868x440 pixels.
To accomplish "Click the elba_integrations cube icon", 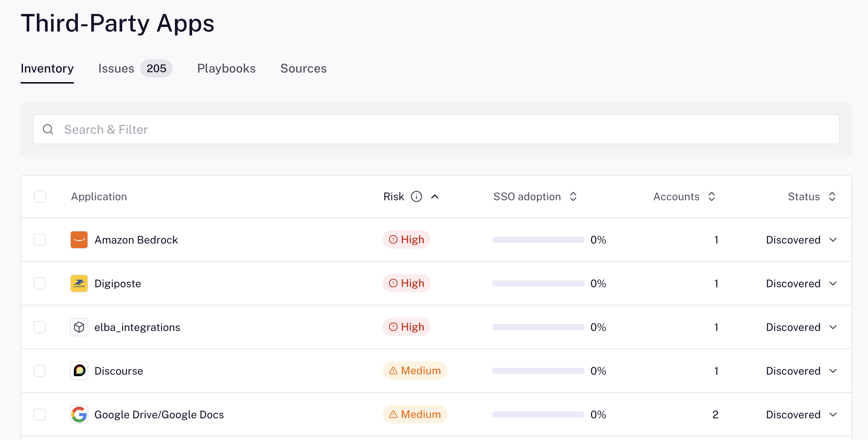I will click(79, 327).
